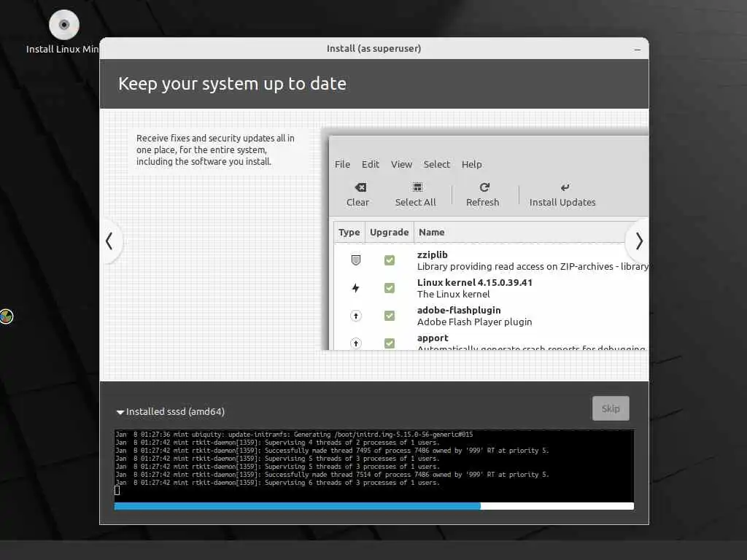Viewport: 747px width, 560px height.
Task: Open the File menu
Action: click(342, 164)
